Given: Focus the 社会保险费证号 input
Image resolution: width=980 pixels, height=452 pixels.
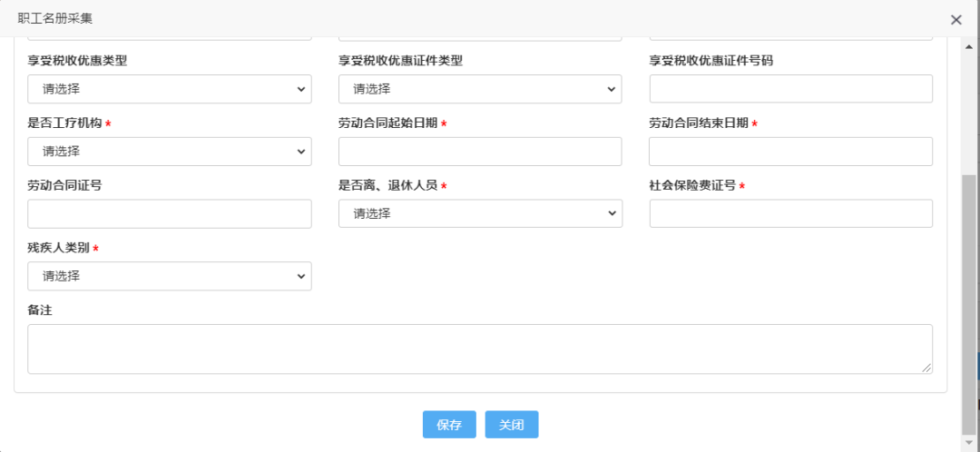Looking at the screenshot, I should (790, 214).
